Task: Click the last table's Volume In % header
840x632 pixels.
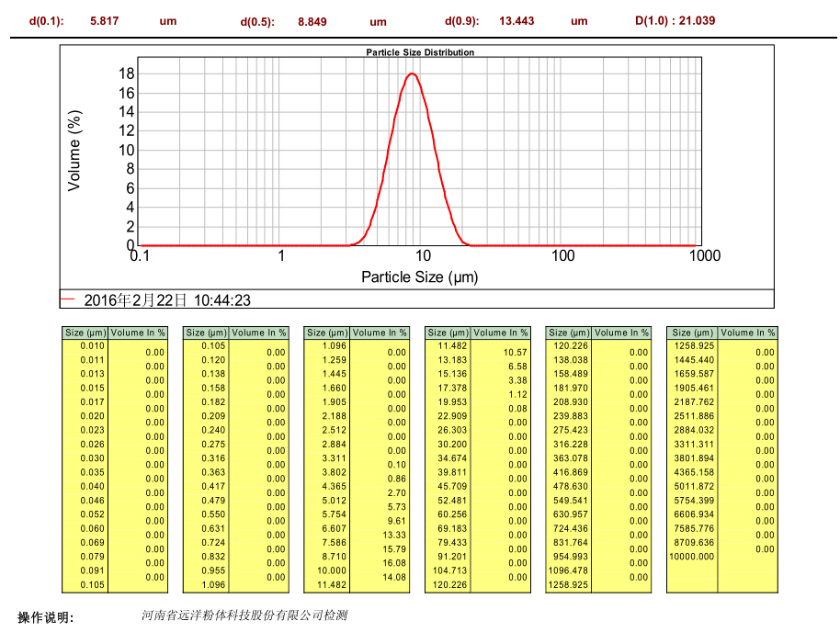Action: [x=747, y=333]
